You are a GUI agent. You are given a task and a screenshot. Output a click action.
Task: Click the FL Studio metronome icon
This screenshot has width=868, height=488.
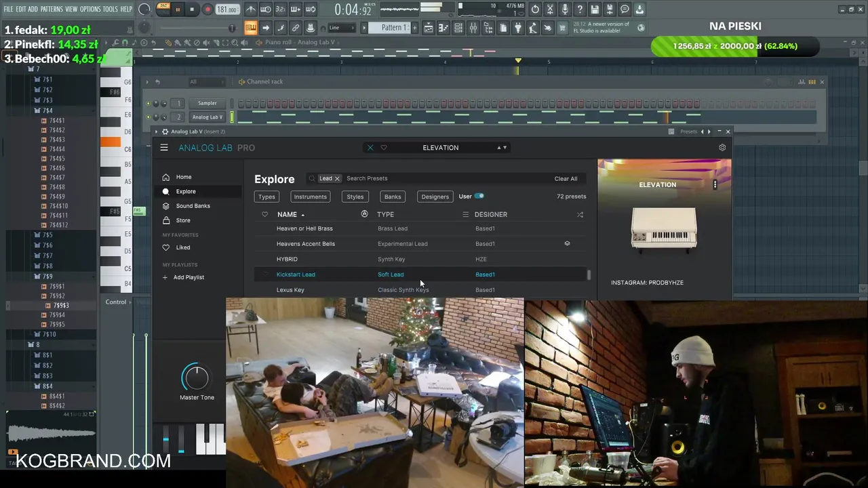click(x=251, y=9)
